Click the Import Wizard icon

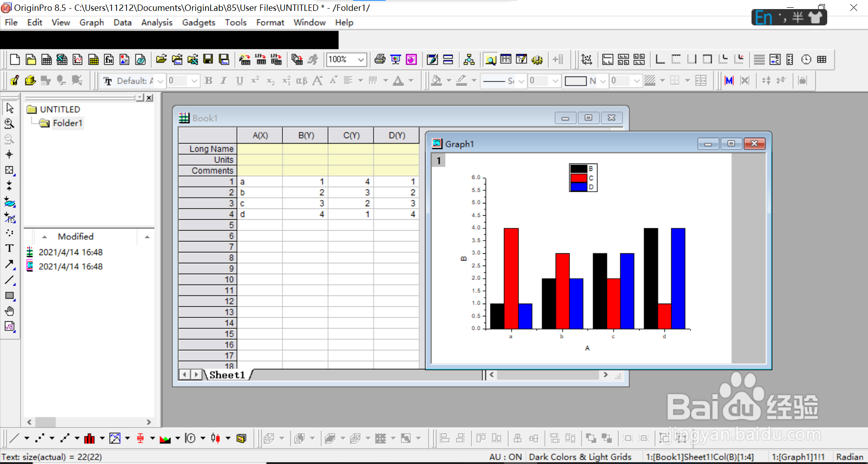point(245,59)
